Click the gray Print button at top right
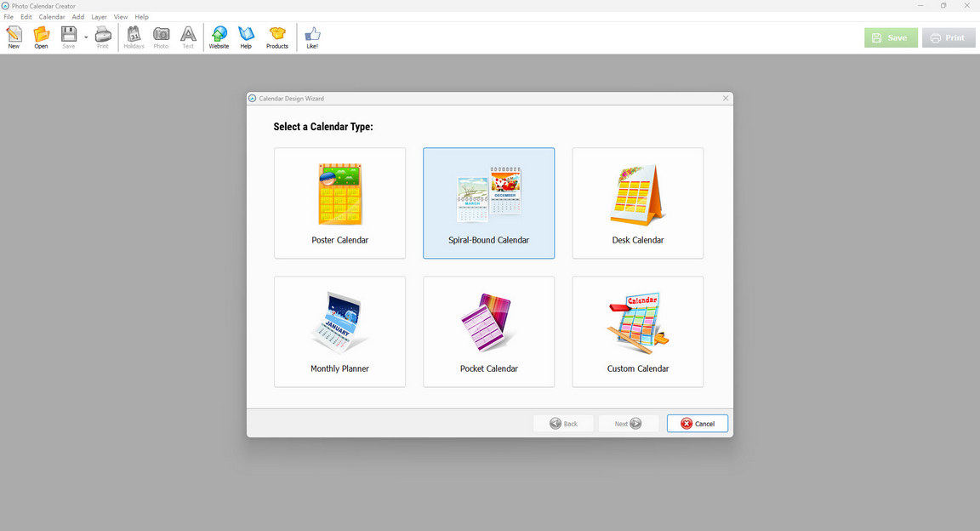The width and height of the screenshot is (980, 531). [949, 37]
